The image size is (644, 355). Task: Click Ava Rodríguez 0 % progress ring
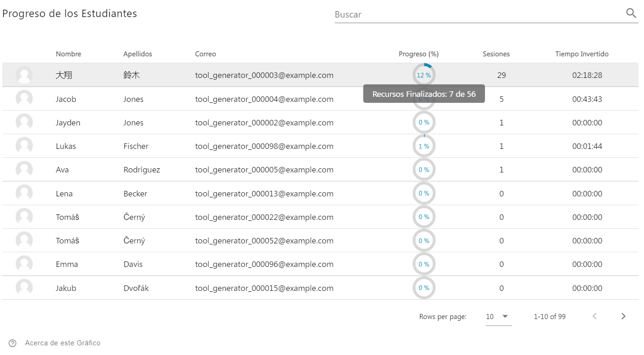424,170
